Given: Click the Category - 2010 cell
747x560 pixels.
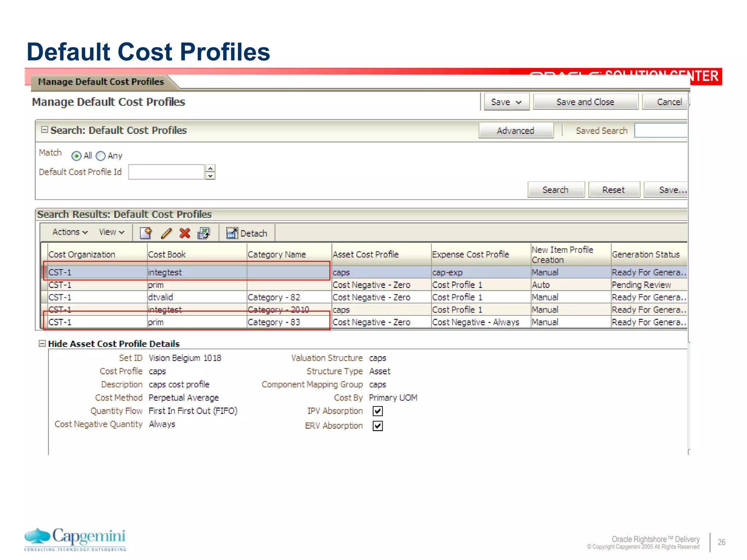Looking at the screenshot, I should pos(289,310).
